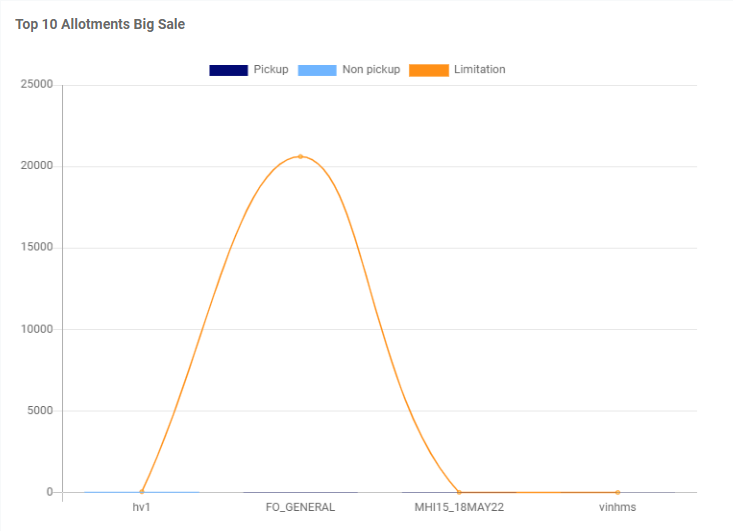This screenshot has height=531, width=733.
Task: Toggle the Limitation series legend label
Action: (x=479, y=70)
